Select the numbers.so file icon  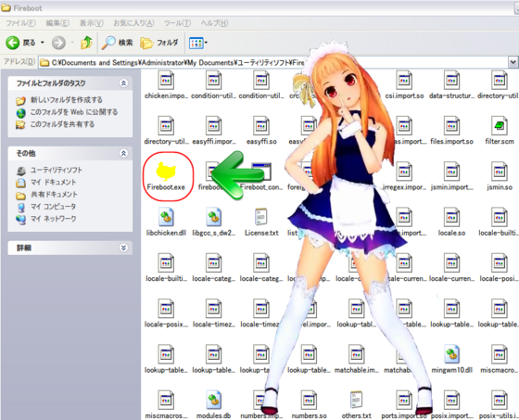(309, 401)
